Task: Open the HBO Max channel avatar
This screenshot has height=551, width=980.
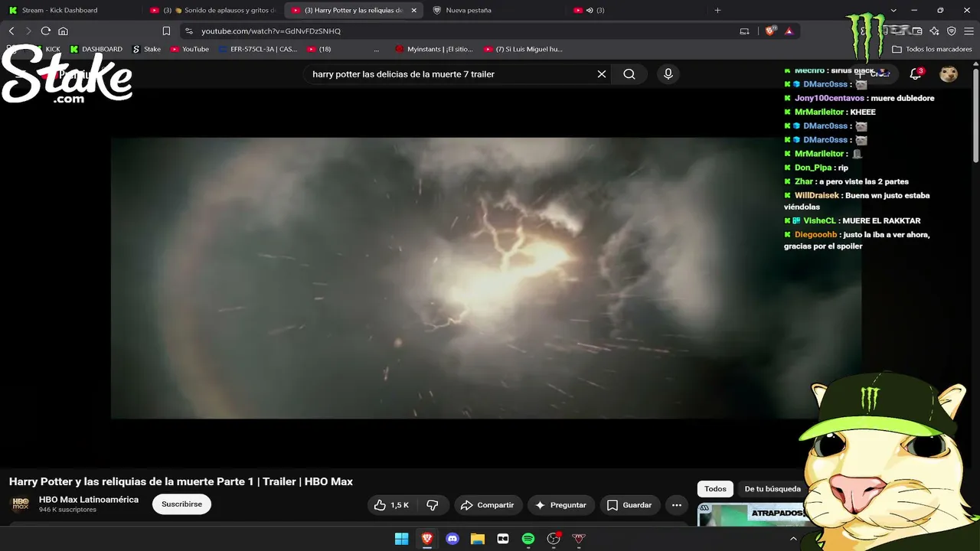Action: [20, 504]
